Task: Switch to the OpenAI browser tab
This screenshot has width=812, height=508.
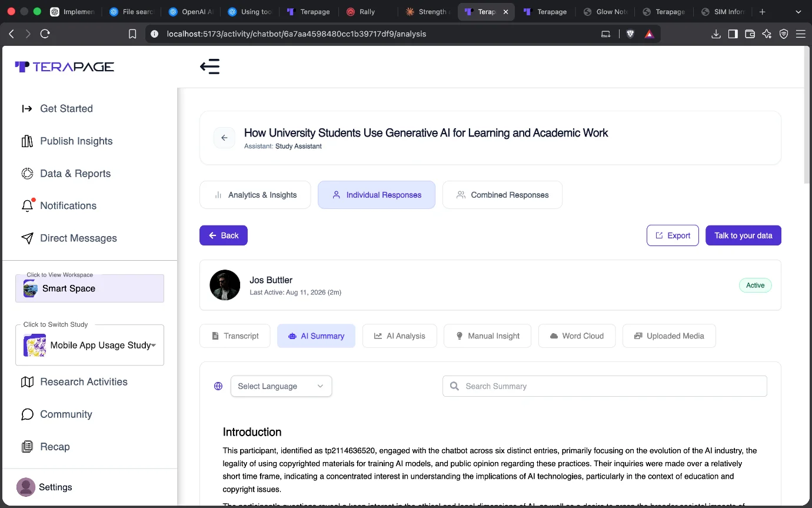Action: click(x=191, y=12)
